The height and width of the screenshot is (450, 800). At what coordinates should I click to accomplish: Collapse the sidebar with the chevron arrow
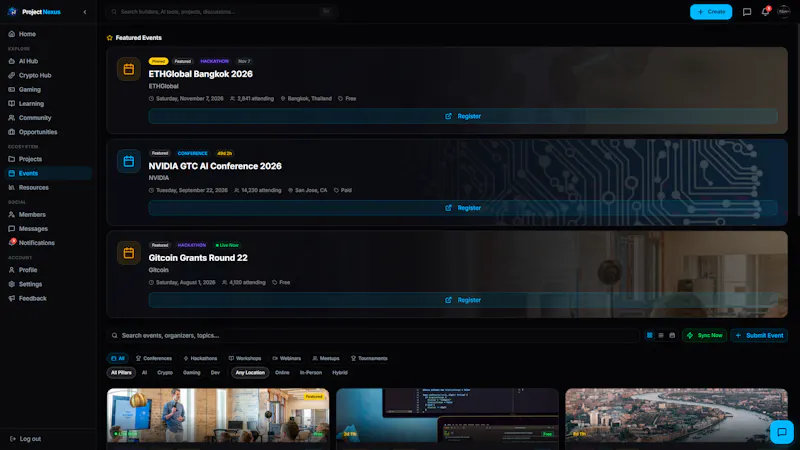(x=85, y=12)
